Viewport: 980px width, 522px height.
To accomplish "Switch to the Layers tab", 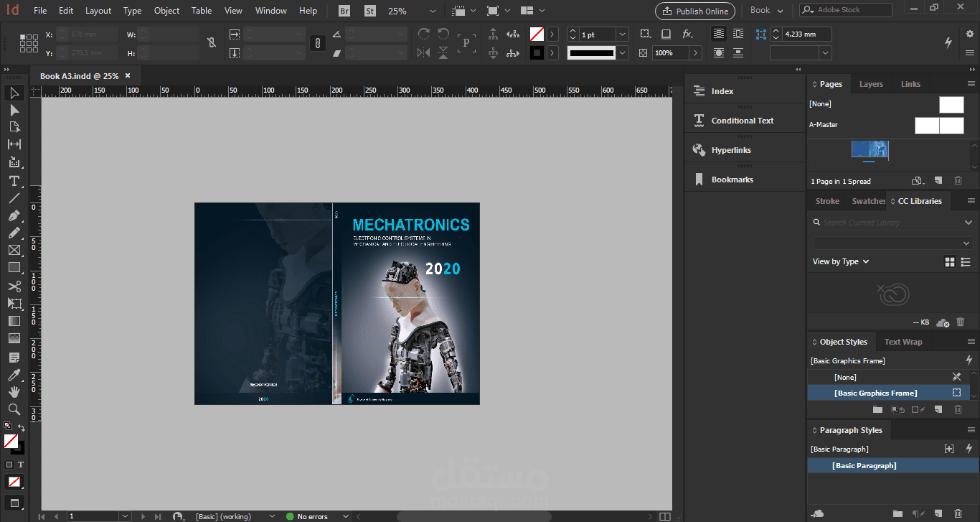I will (871, 84).
